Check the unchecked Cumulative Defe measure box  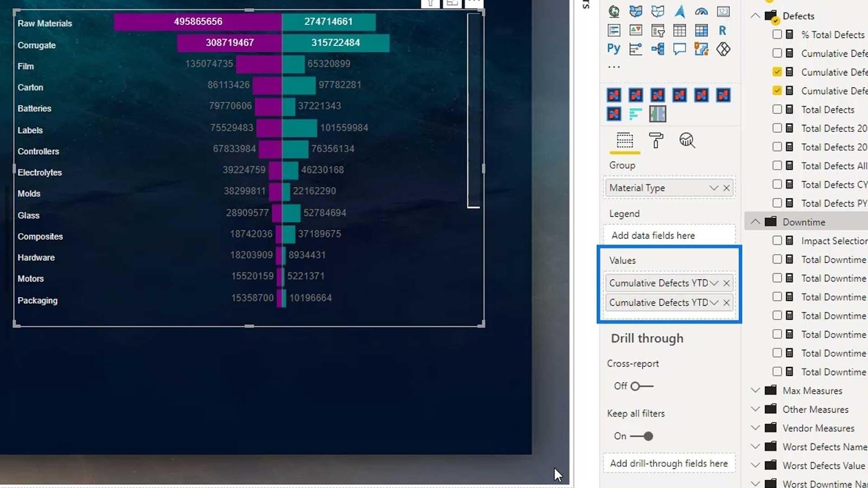click(x=777, y=53)
